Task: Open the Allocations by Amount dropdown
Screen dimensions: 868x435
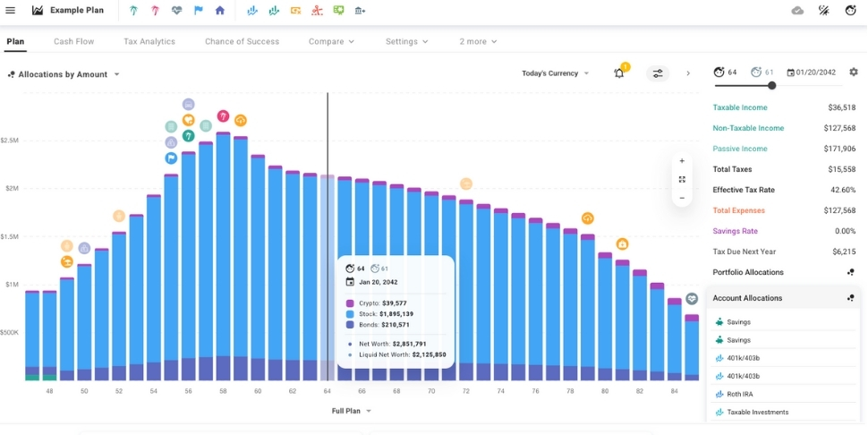Action: (x=64, y=74)
